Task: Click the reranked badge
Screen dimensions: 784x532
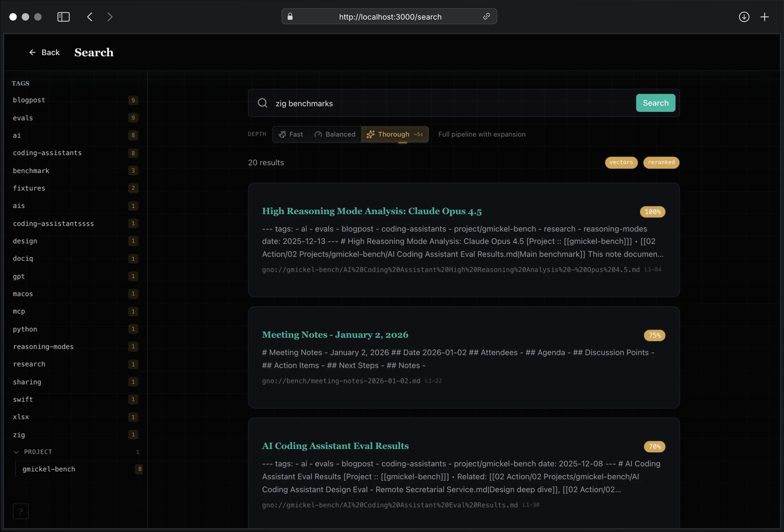Action: (661, 163)
